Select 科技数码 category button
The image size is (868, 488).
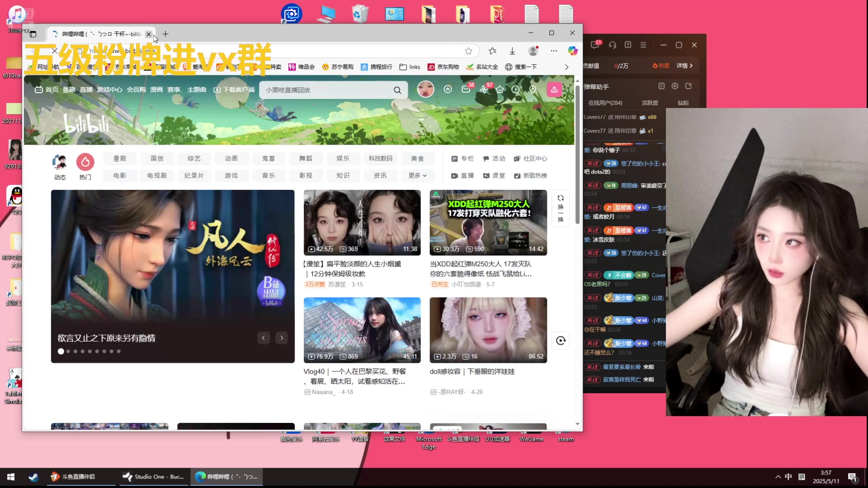pyautogui.click(x=381, y=159)
